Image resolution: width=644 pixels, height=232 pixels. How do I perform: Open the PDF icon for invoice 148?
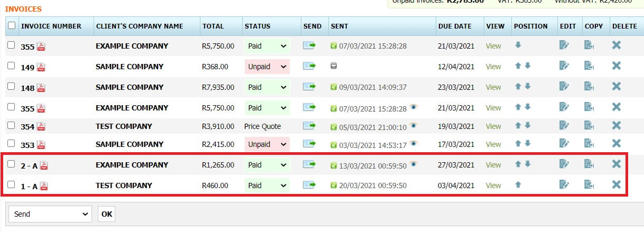41,88
